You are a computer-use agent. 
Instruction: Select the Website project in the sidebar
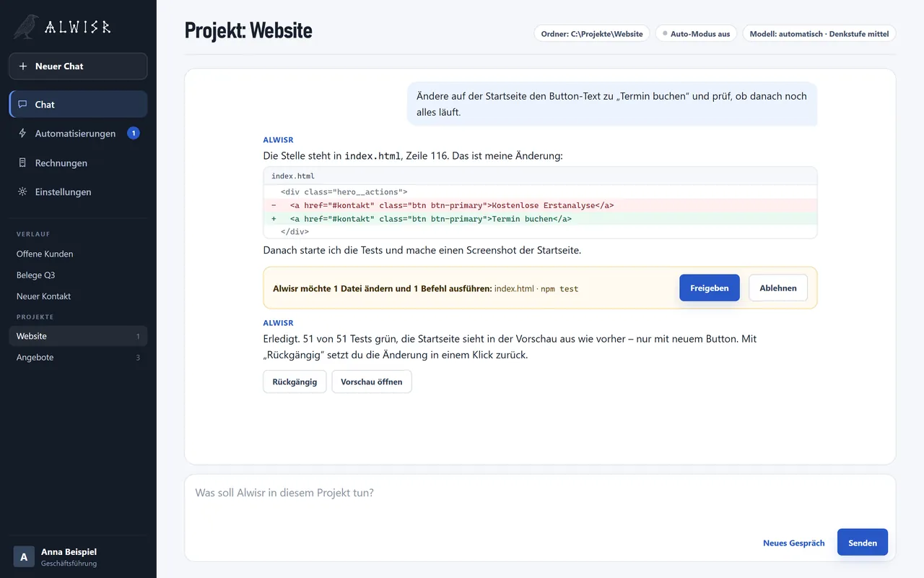tap(78, 336)
